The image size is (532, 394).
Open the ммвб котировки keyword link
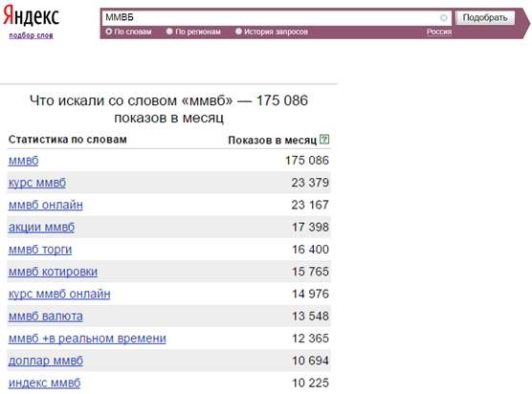tap(53, 272)
